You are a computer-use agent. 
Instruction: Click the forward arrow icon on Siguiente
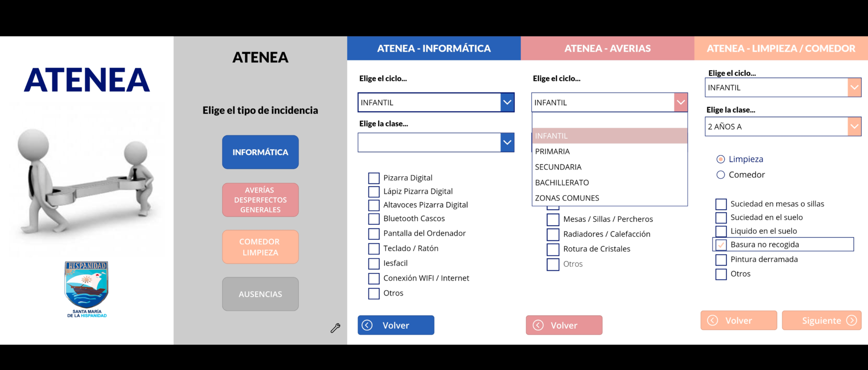click(x=851, y=320)
